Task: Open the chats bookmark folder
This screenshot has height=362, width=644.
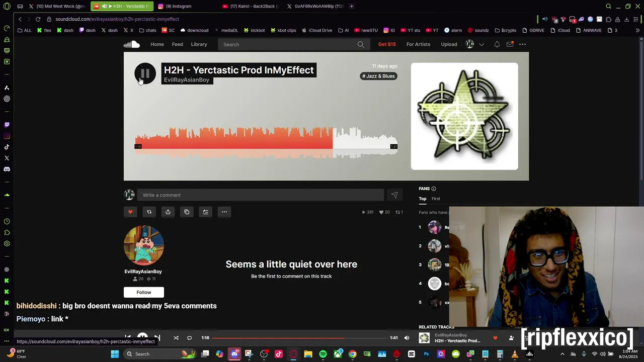Action: [147, 30]
